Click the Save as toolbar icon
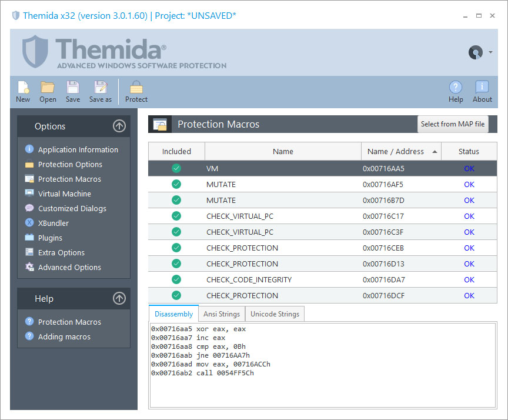This screenshot has width=508, height=420. coord(100,91)
